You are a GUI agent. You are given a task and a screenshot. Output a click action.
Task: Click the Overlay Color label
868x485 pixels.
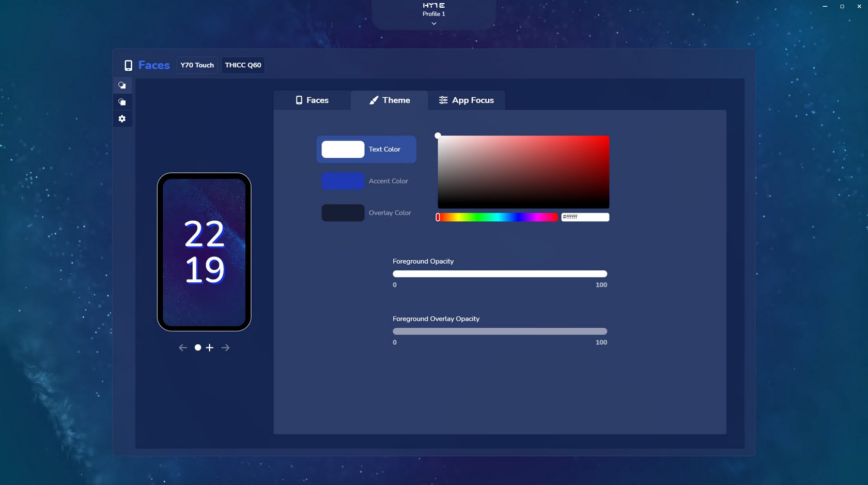[390, 213]
